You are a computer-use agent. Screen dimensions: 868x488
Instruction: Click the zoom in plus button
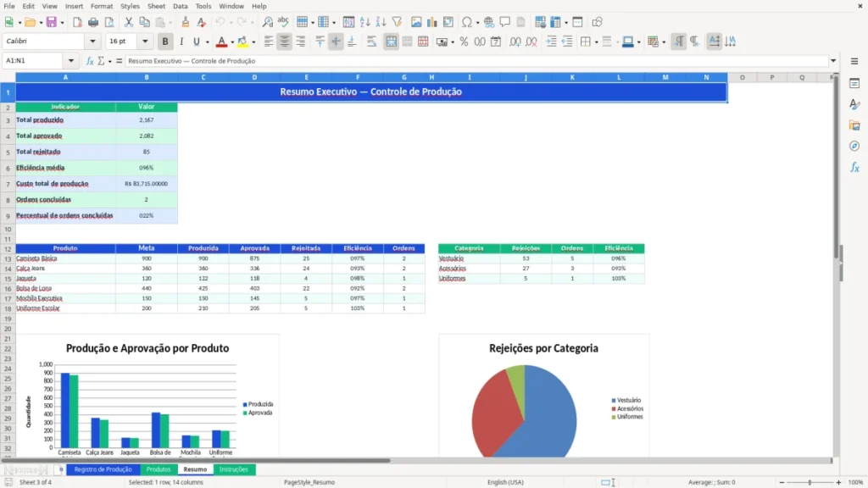pyautogui.click(x=838, y=482)
